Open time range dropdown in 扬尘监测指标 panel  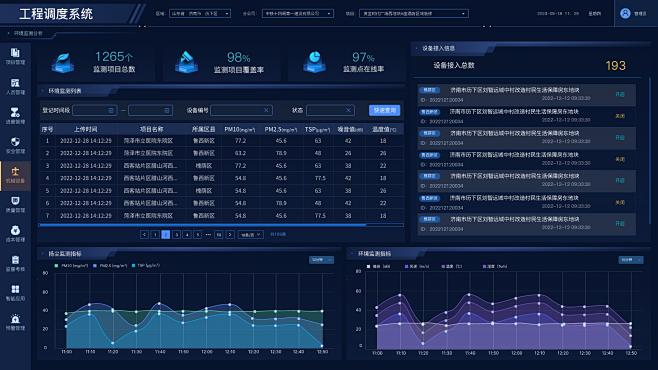pyautogui.click(x=321, y=260)
